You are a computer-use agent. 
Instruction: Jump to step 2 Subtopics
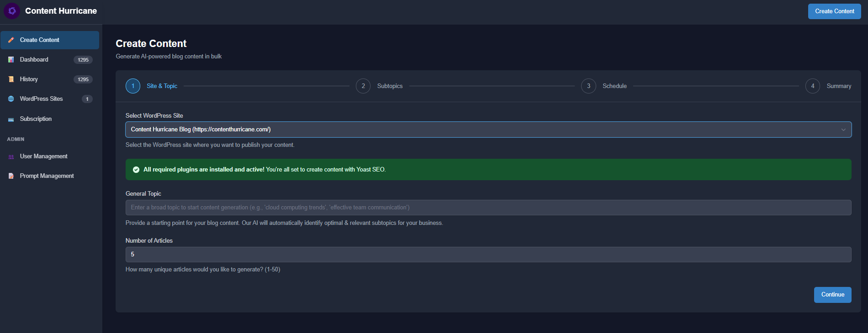363,86
